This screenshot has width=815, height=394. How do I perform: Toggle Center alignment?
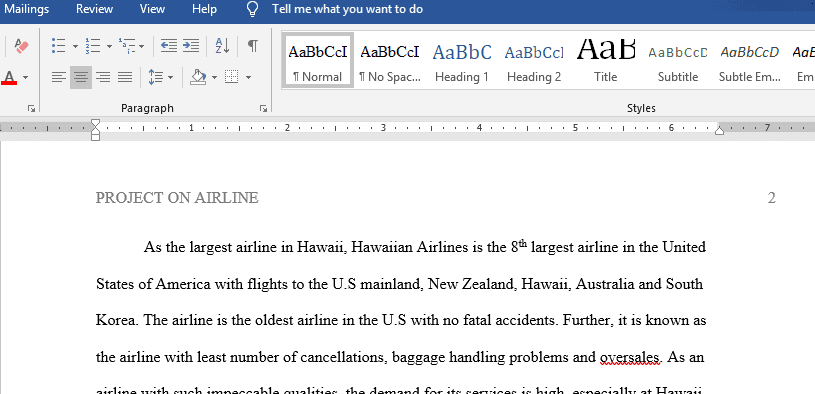click(81, 77)
